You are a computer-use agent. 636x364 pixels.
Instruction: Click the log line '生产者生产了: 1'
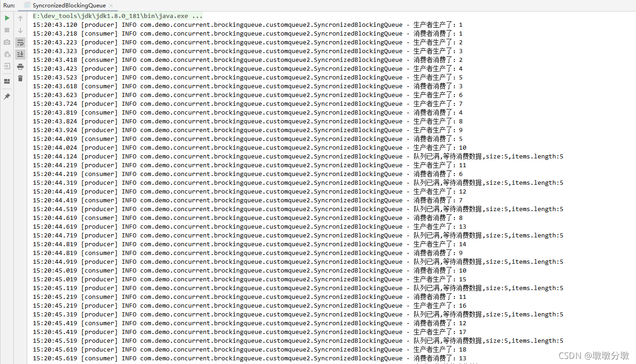coord(247,25)
